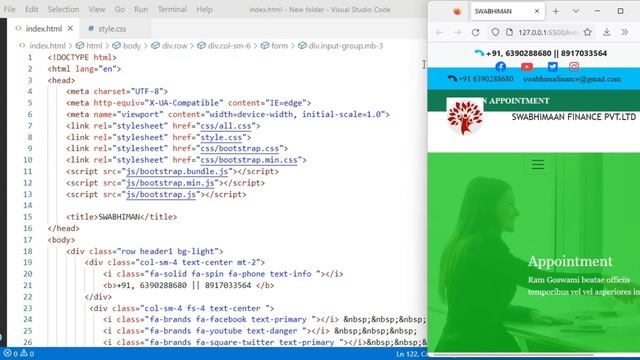Image resolution: width=640 pixels, height=360 pixels.
Task: Click the browser back arrow
Action: click(x=440, y=32)
